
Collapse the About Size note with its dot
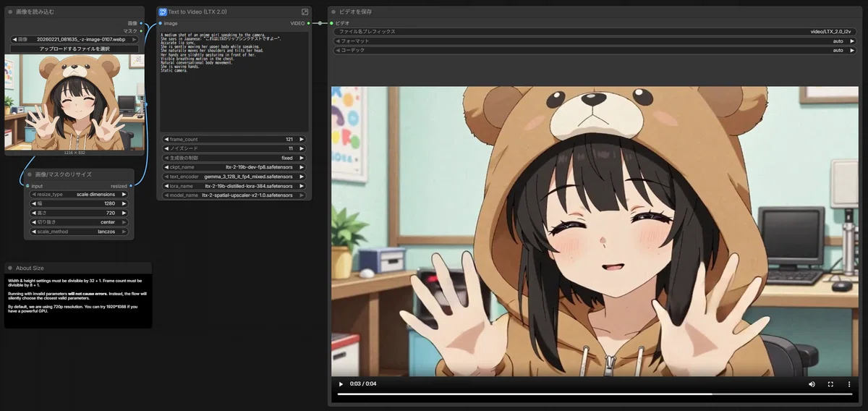pos(10,268)
